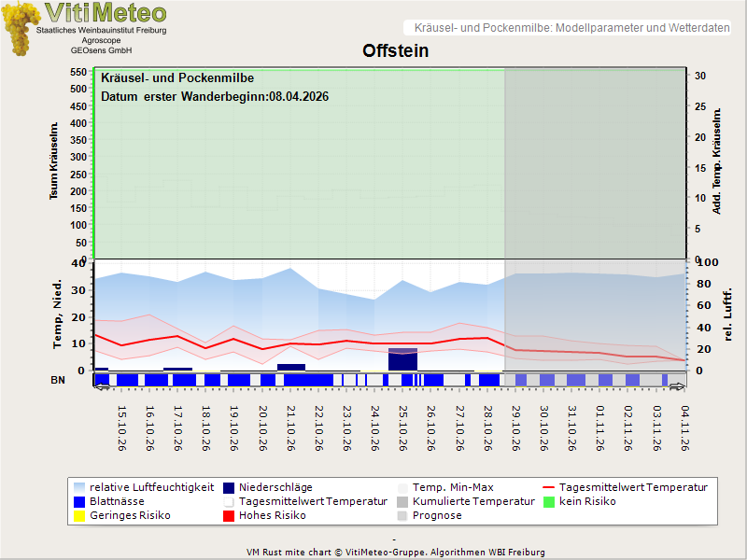Click the red Hohes Risiko legend icon
Screen dimensions: 747x560
[229, 516]
